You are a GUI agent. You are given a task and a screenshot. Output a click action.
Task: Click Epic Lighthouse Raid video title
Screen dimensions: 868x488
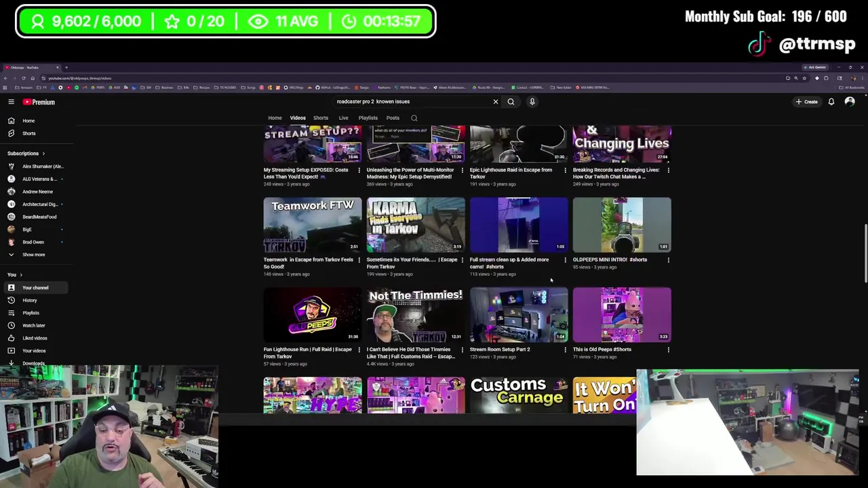pos(511,174)
